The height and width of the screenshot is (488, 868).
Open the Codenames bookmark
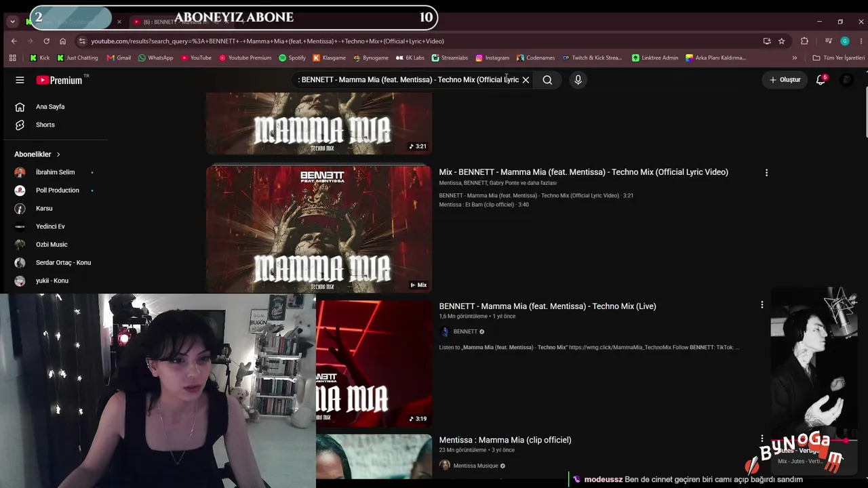(x=535, y=58)
